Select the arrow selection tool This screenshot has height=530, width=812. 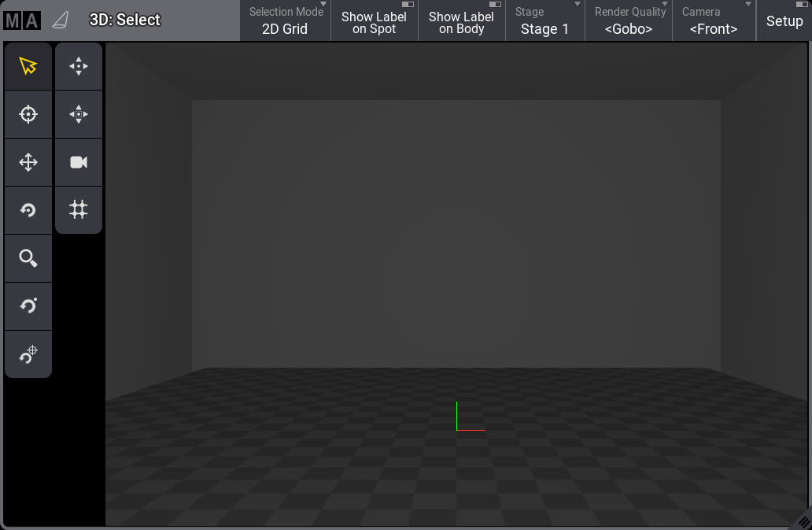tap(28, 67)
